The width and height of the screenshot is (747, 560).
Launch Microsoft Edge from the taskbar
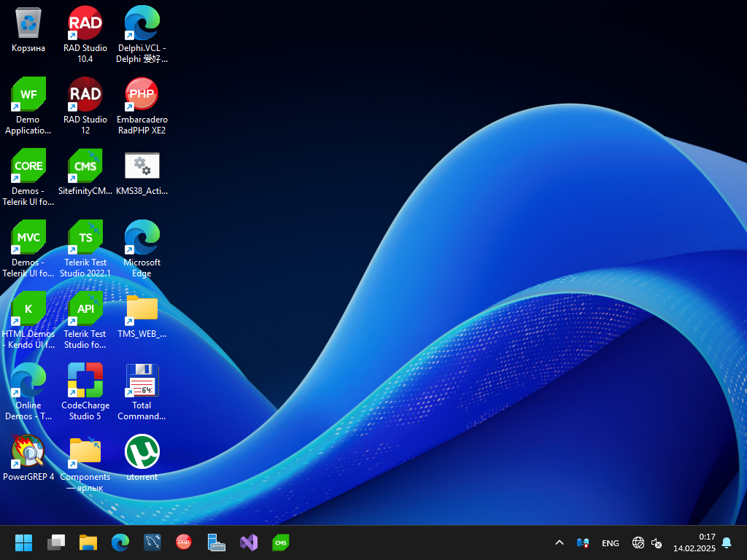pos(120,542)
